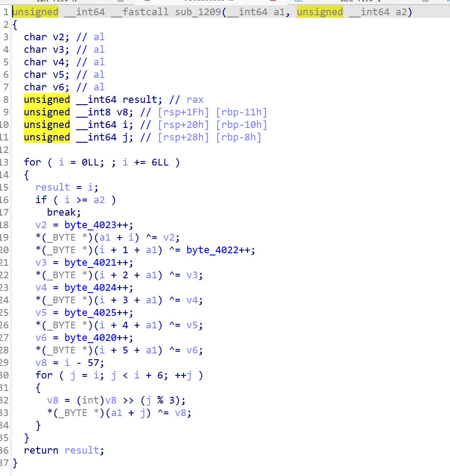Screen dimensions: 450x476
Task: Click highlighted unsigned before __int64 a2
Action: 320,12
